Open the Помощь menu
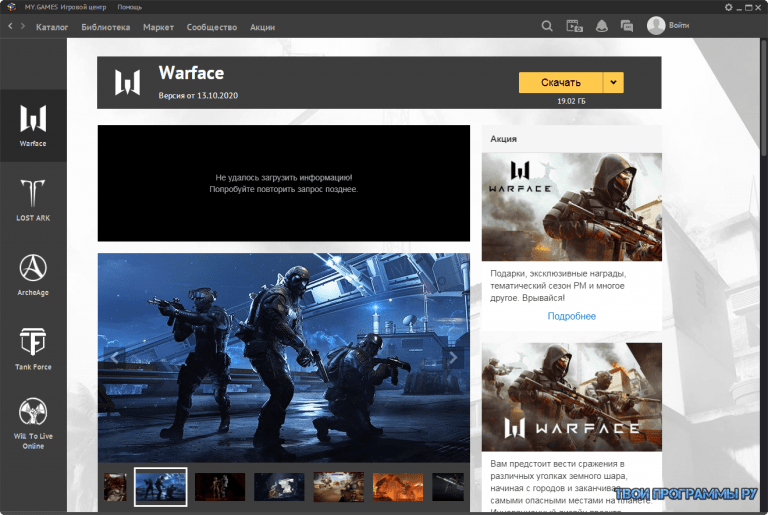The image size is (768, 515). [x=129, y=7]
